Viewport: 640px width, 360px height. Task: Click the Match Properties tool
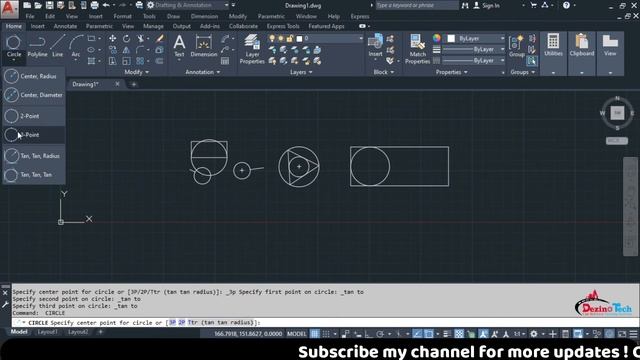pos(417,49)
